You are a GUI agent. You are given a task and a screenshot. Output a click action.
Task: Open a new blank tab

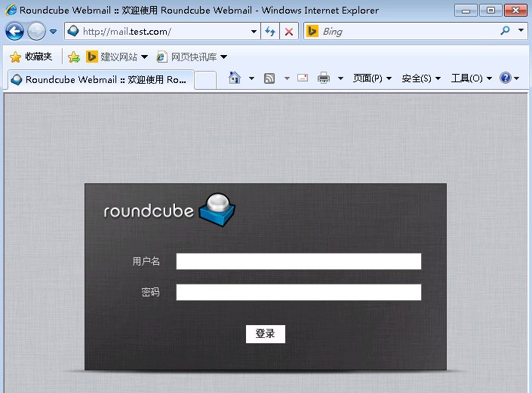pos(205,81)
